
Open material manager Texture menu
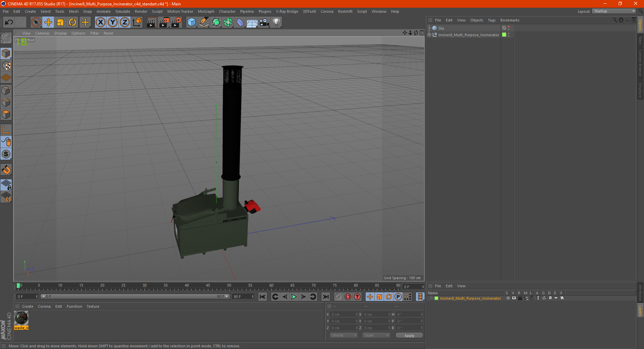[x=93, y=306]
